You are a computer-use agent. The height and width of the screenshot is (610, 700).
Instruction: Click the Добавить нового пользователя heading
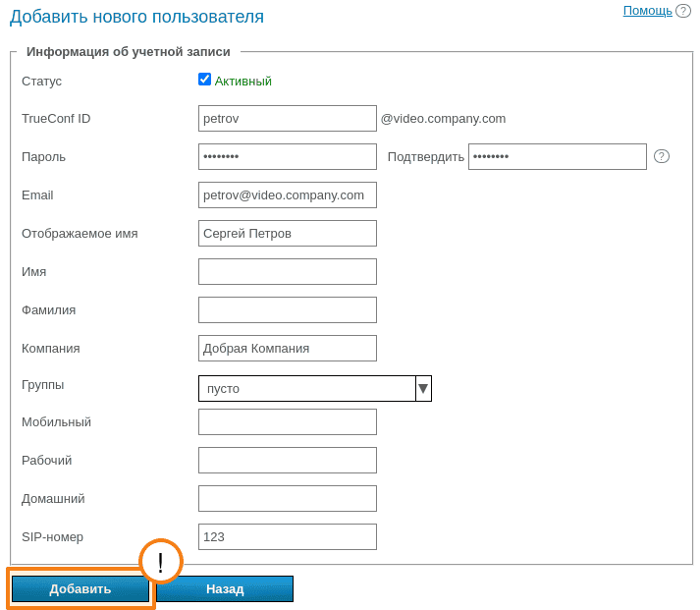pyautogui.click(x=136, y=17)
